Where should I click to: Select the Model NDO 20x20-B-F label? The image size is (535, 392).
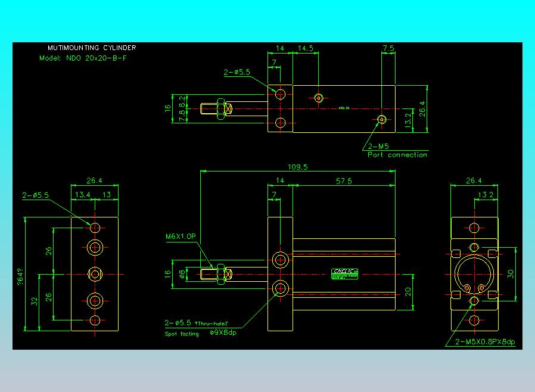click(x=83, y=58)
